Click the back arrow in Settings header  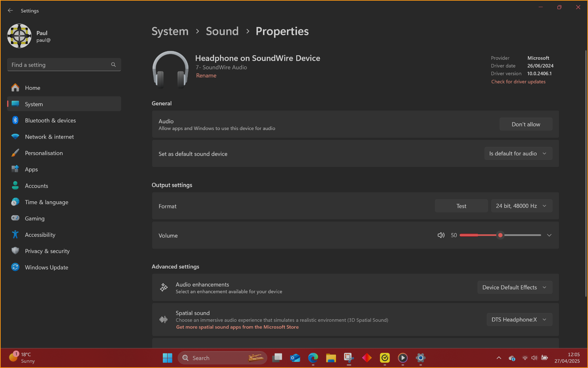coord(10,10)
